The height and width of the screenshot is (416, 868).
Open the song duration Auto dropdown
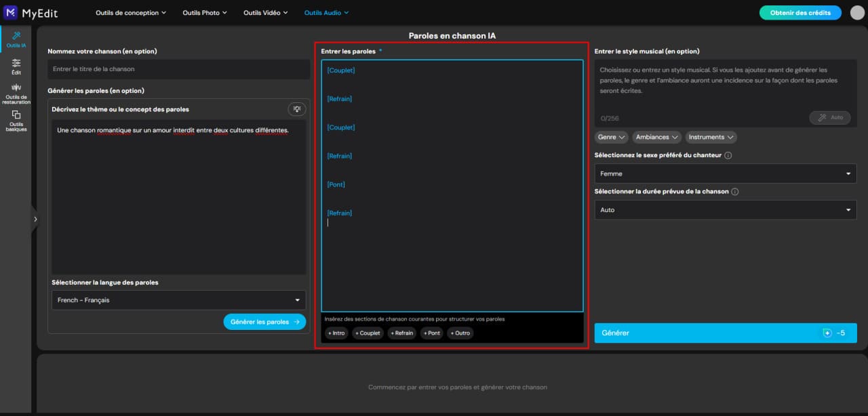(x=726, y=210)
